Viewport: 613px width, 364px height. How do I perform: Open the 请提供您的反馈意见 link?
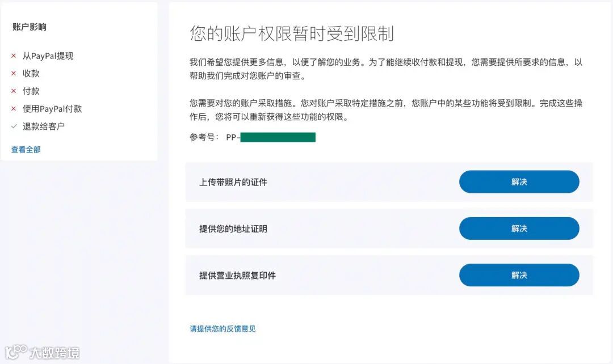point(222,329)
